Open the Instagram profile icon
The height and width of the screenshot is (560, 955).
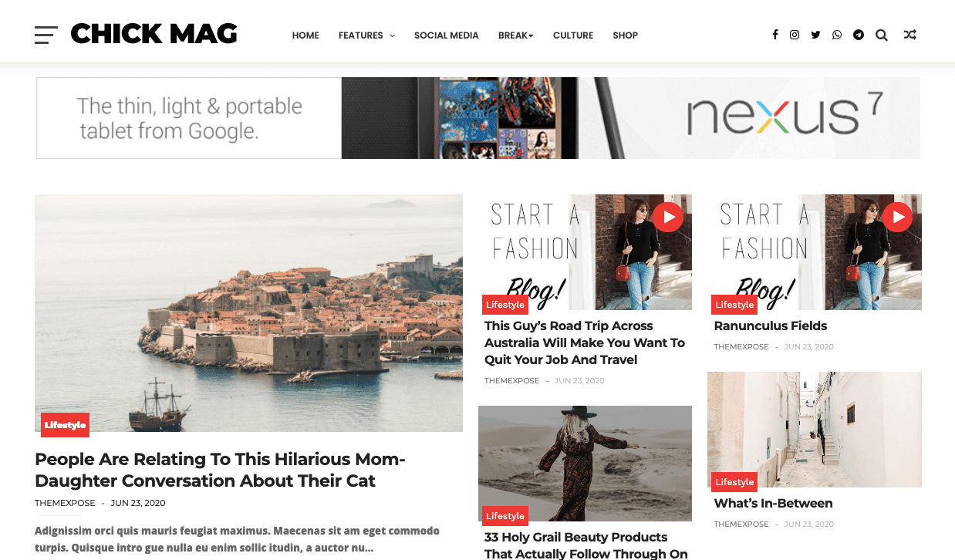tap(795, 35)
